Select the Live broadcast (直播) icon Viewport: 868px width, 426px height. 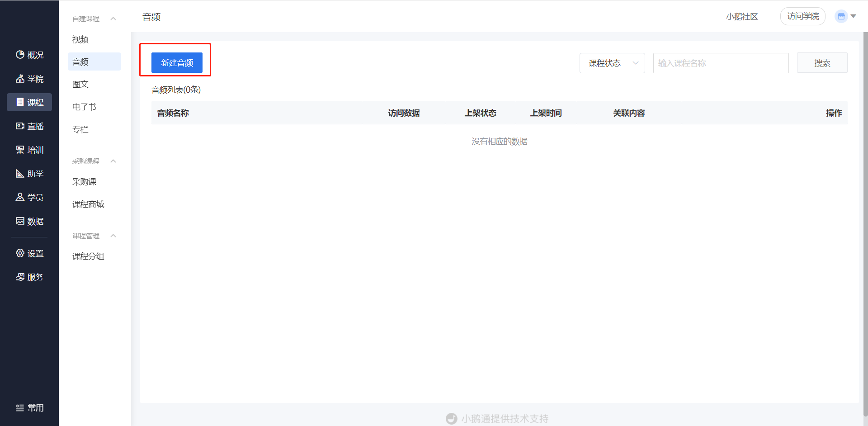point(20,126)
